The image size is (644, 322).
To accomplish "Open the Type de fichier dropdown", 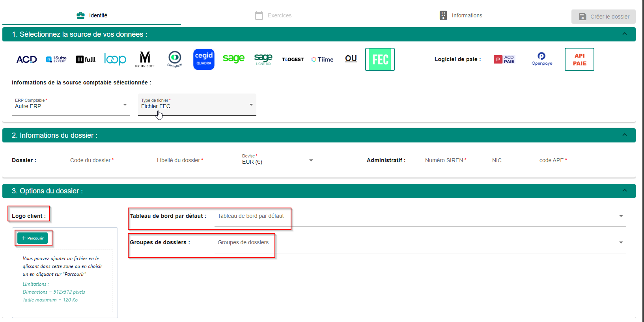I will point(197,105).
